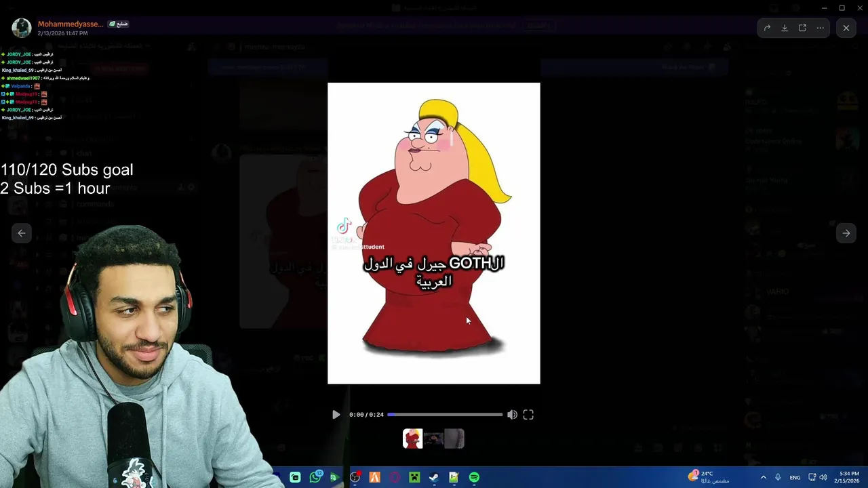Screen dimensions: 868x488
Task: Select the second dark thumbnail
Action: click(434, 439)
